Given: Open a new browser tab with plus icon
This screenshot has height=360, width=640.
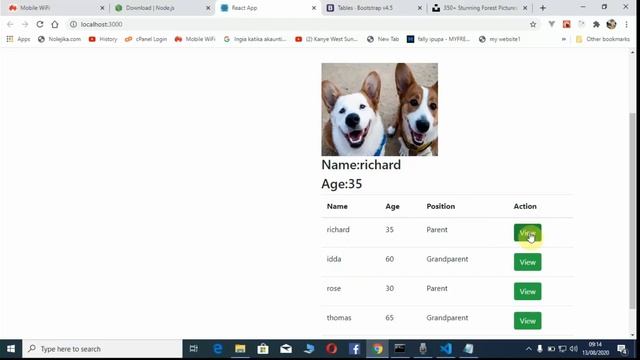Looking at the screenshot, I should [x=542, y=8].
